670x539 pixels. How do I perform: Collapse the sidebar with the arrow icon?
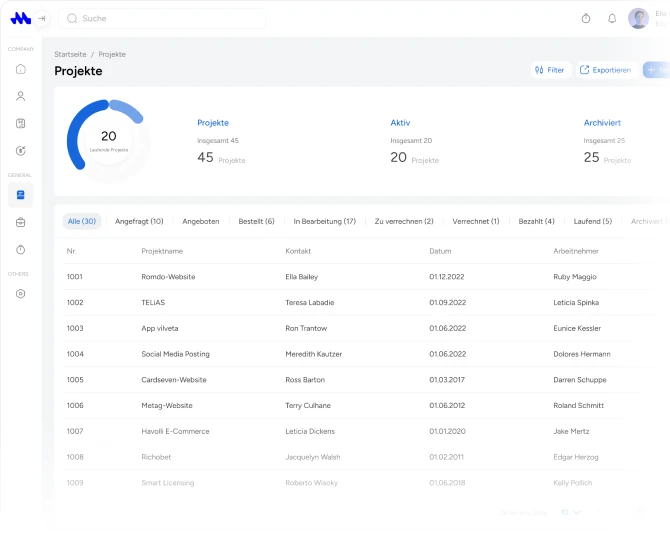click(x=42, y=18)
